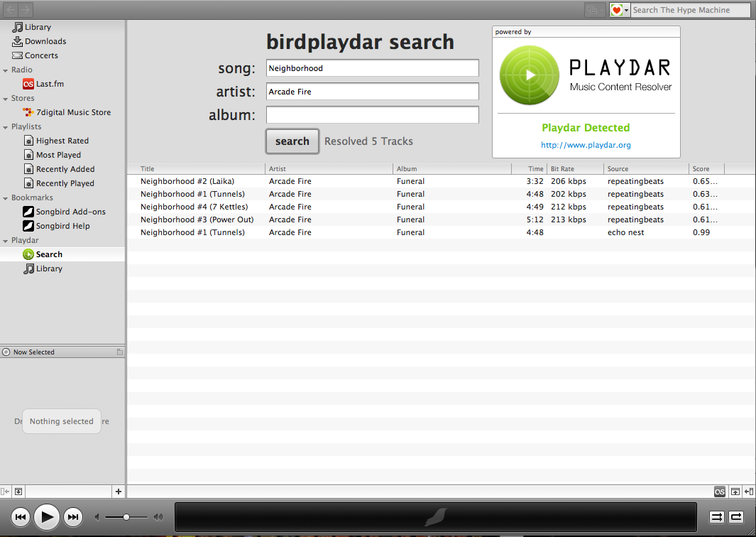756x537 pixels.
Task: Click the green Playdar logo
Action: pos(530,75)
